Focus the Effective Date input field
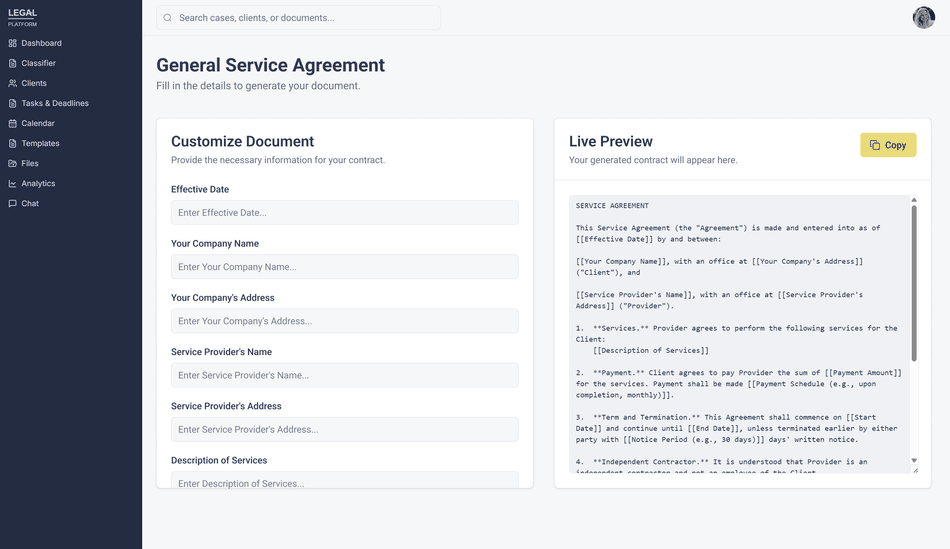950x549 pixels. point(344,213)
